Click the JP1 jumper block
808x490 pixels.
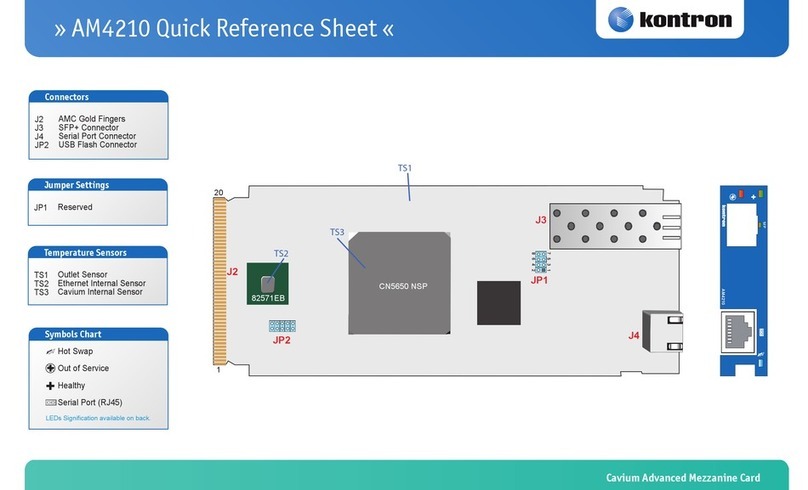pos(540,262)
